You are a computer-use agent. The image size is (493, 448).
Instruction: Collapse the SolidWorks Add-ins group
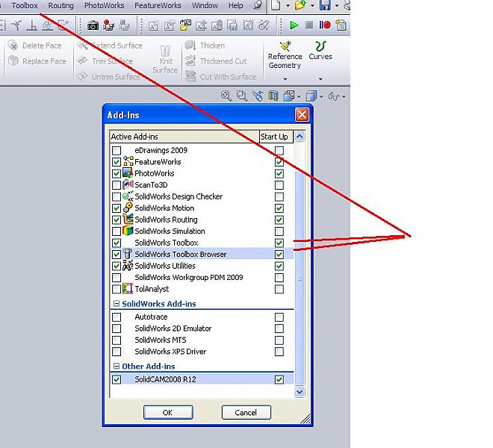click(117, 304)
